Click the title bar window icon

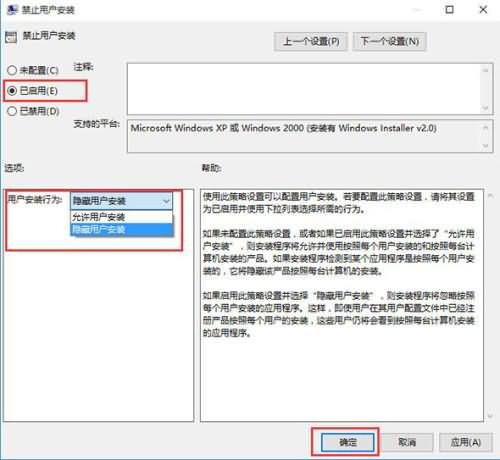pyautogui.click(x=12, y=10)
